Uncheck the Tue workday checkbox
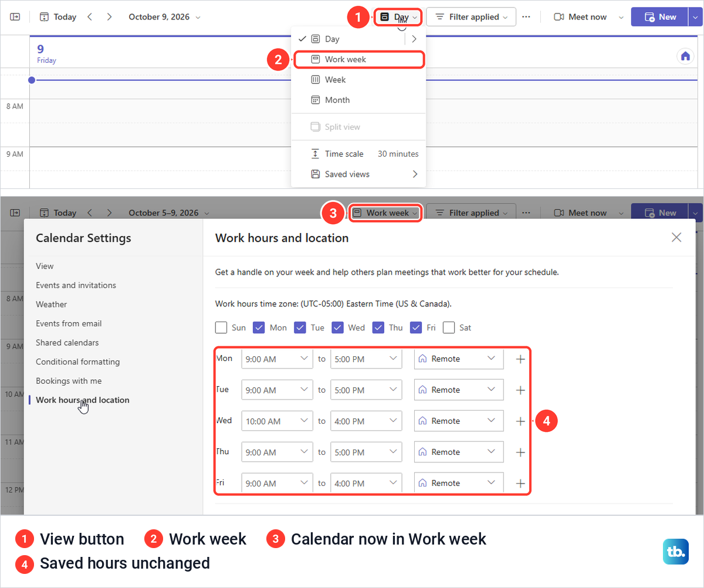This screenshot has width=704, height=588. (300, 327)
